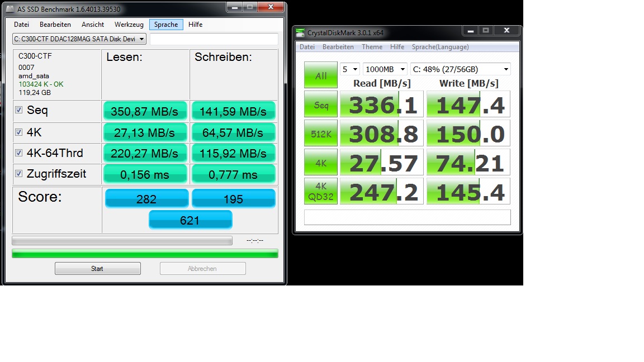
Task: Click the greyed Abbrechen button
Action: (203, 268)
